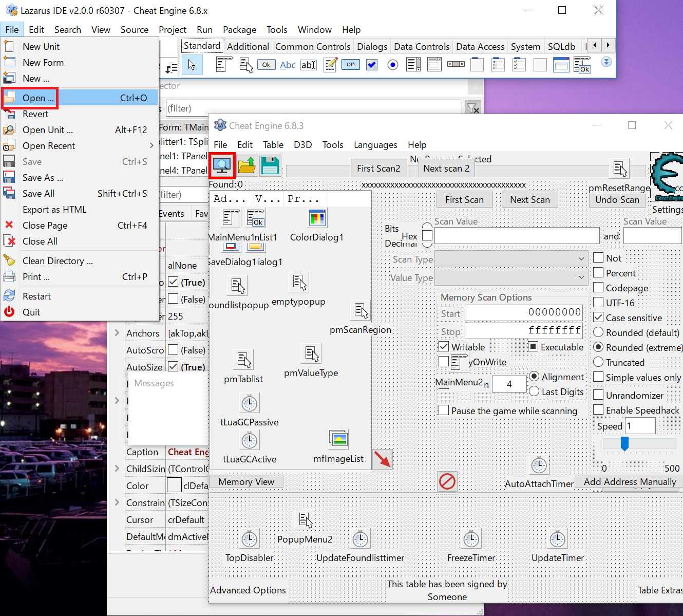683x616 pixels.
Task: Open the component palette dropdown arrow
Action: [x=606, y=62]
